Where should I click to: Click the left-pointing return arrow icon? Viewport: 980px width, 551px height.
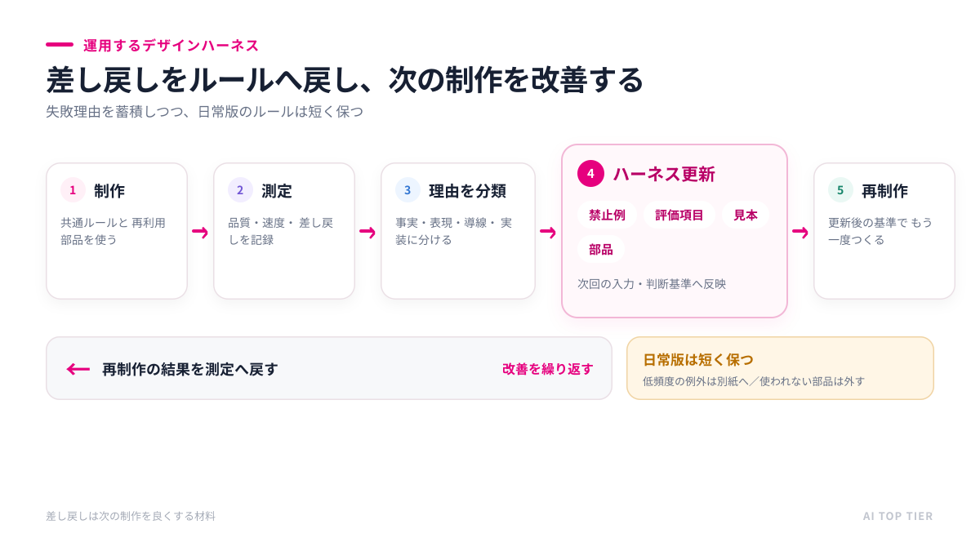(x=78, y=369)
